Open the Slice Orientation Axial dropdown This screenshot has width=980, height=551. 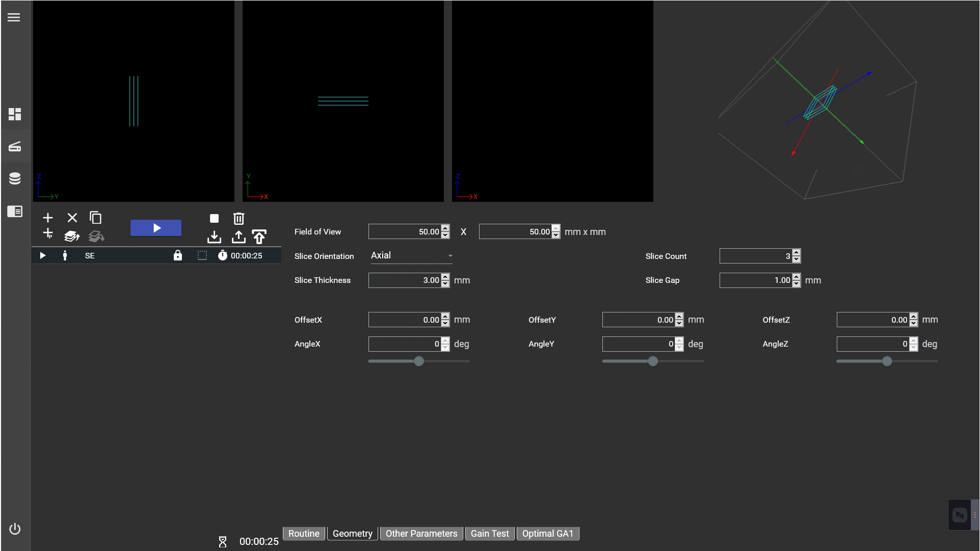pos(411,255)
